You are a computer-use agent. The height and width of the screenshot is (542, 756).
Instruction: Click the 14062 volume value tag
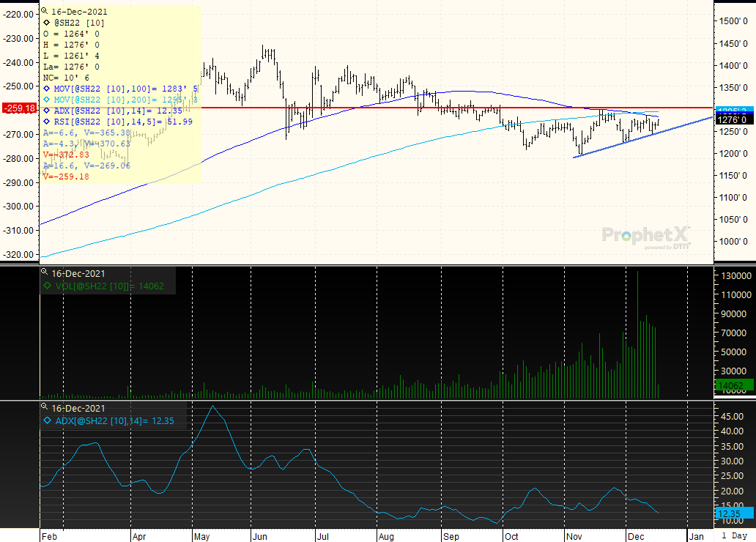[733, 385]
